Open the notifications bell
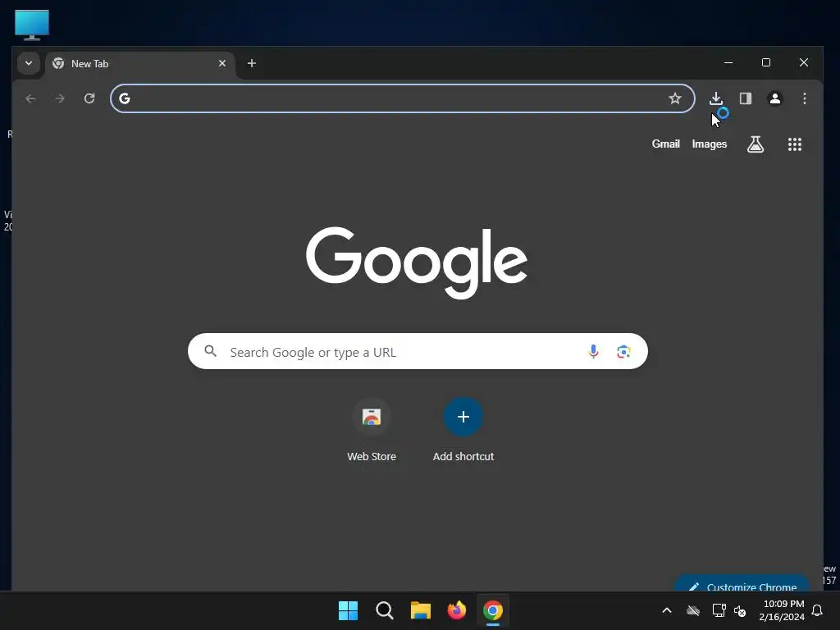Viewport: 840px width, 630px height. (818, 610)
